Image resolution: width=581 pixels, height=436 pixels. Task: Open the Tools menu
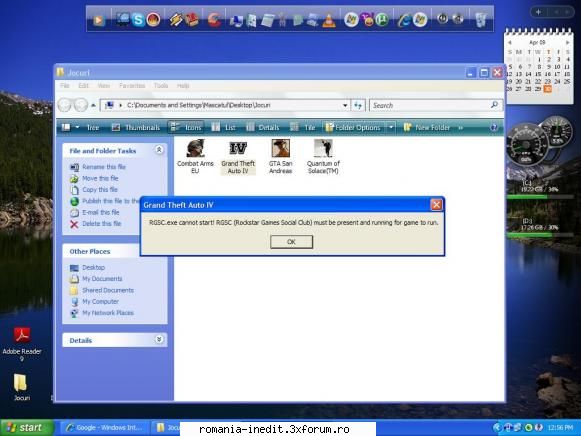[x=161, y=86]
